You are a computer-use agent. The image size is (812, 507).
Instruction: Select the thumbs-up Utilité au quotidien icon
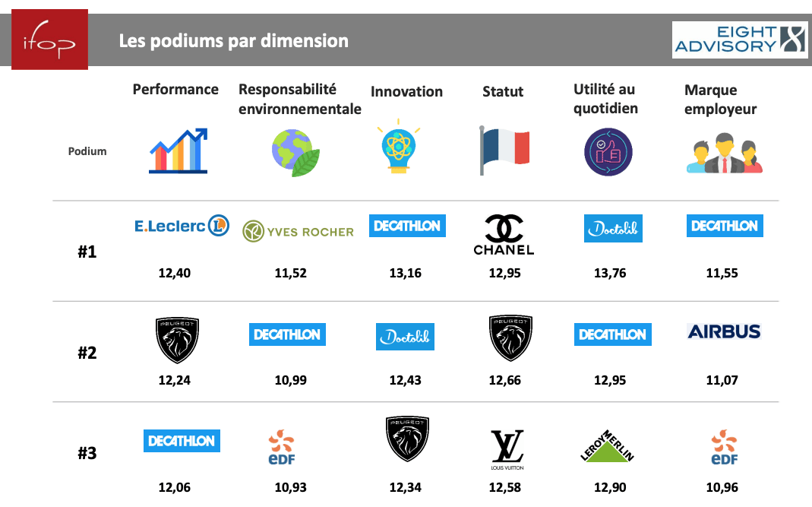click(608, 152)
